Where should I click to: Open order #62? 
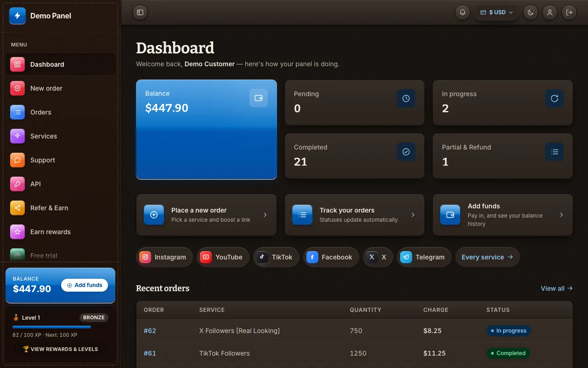(x=150, y=331)
